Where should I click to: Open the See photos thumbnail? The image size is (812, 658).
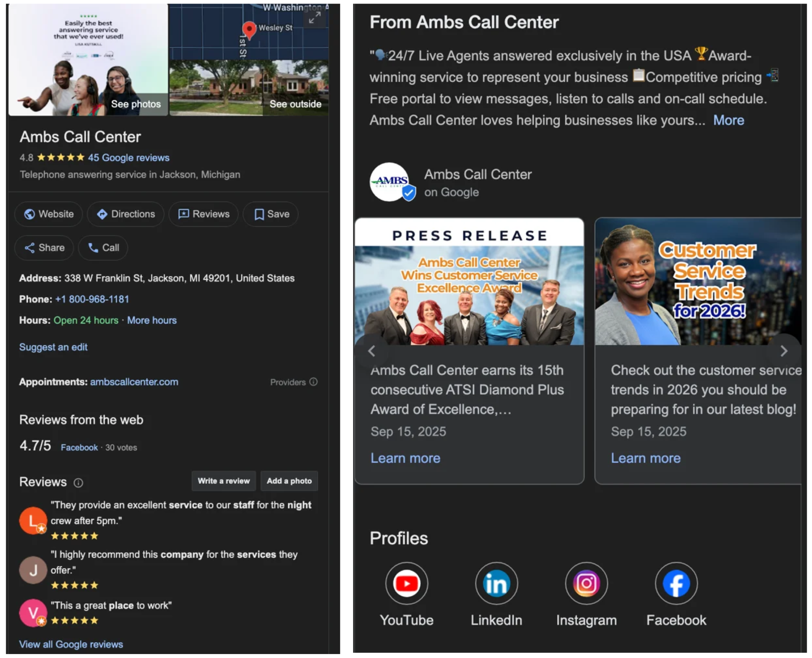(x=88, y=60)
